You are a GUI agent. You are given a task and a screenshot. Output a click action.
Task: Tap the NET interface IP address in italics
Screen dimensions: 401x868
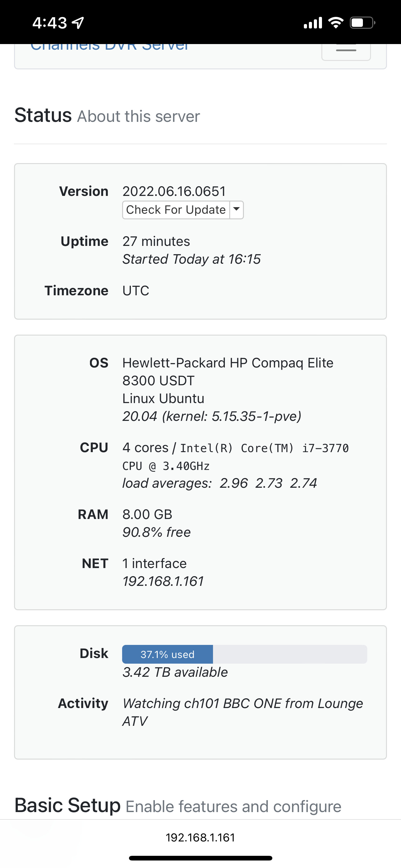163,581
